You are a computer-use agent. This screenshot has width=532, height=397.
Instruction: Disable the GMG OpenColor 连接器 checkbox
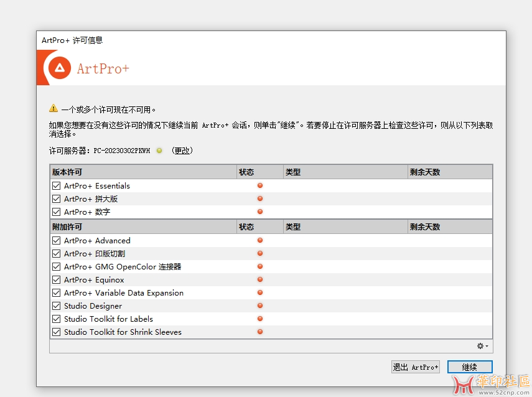pos(57,267)
